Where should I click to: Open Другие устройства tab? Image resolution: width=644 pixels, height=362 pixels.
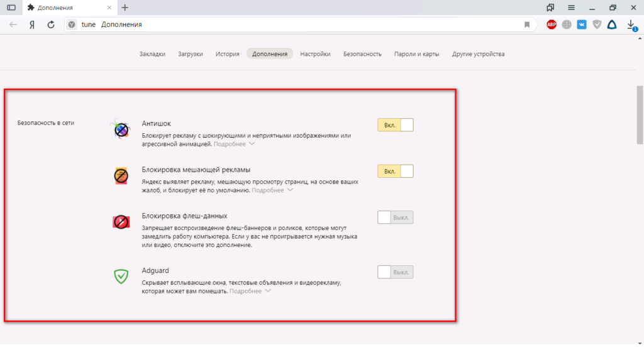[478, 54]
